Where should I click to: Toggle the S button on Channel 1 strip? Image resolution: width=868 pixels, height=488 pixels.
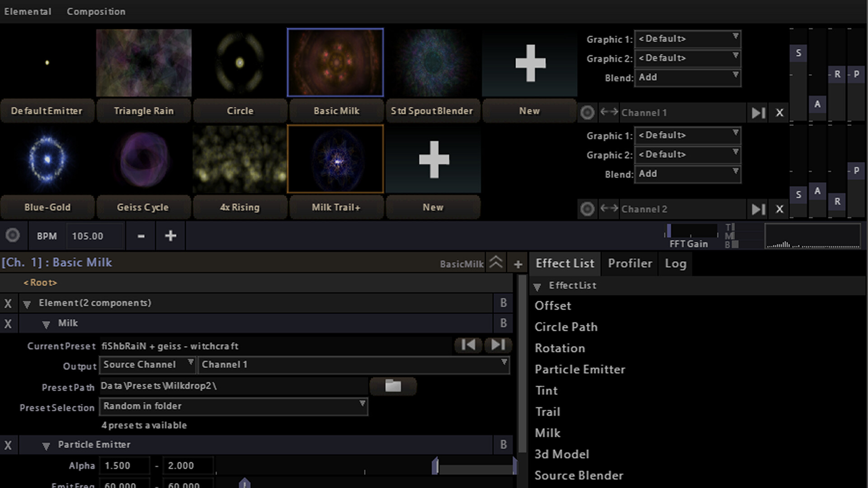(798, 53)
